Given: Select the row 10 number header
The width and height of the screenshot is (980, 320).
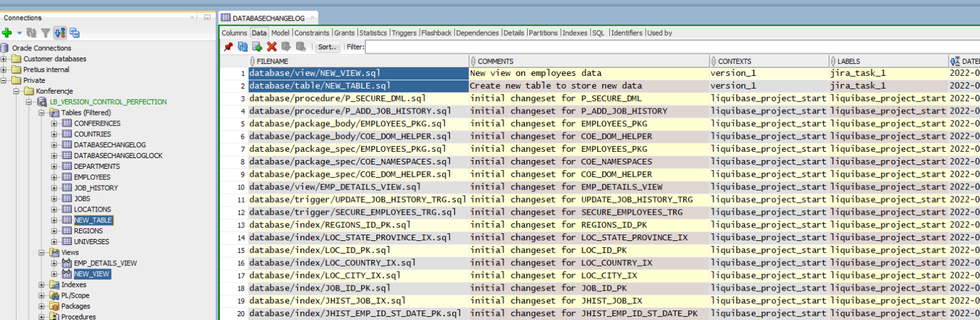Looking at the screenshot, I should (234, 187).
